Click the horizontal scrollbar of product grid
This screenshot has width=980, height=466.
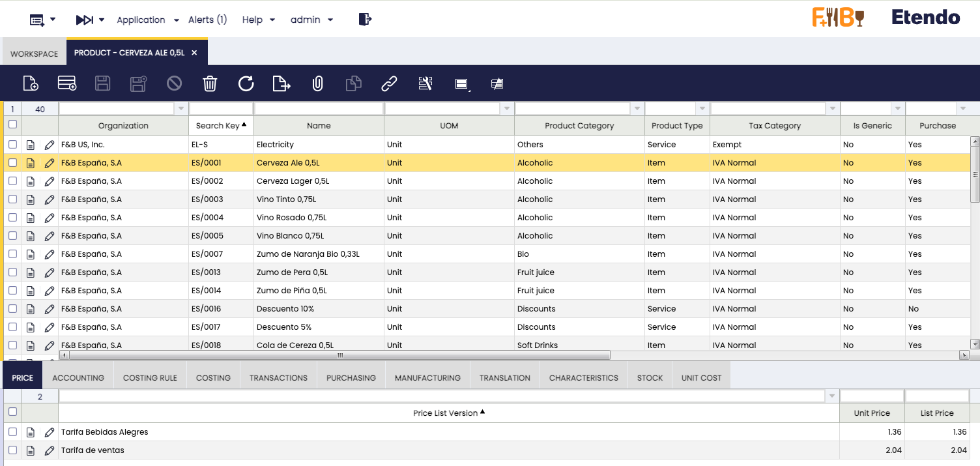(x=339, y=355)
